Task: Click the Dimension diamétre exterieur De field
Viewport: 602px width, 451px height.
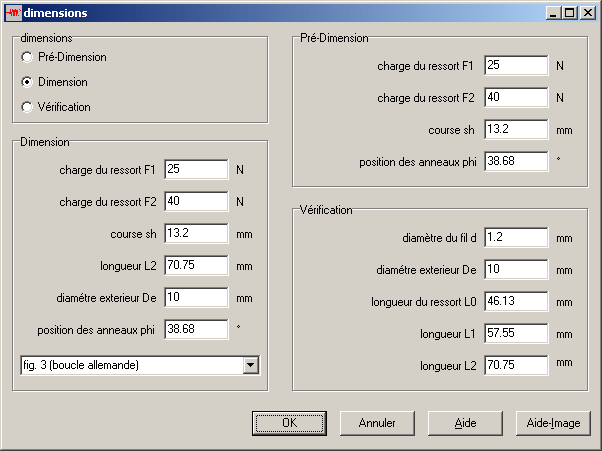Action: pyautogui.click(x=196, y=298)
